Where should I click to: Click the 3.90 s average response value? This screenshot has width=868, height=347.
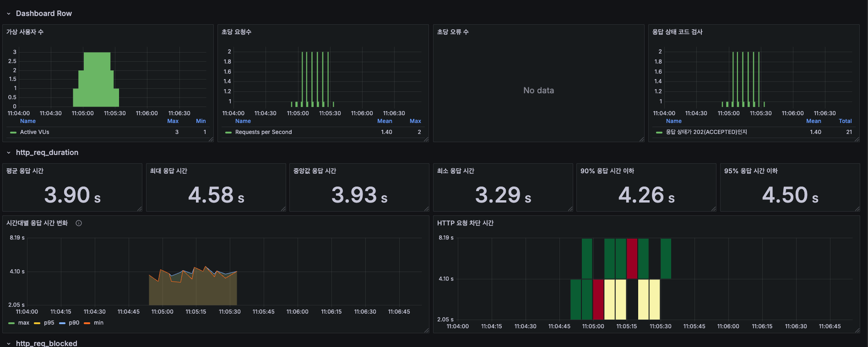pyautogui.click(x=72, y=195)
